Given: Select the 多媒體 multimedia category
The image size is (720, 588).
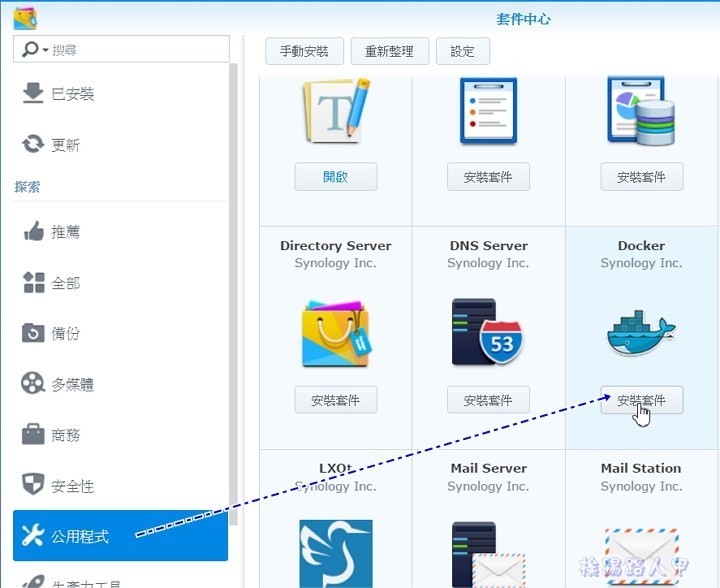Looking at the screenshot, I should (x=121, y=384).
